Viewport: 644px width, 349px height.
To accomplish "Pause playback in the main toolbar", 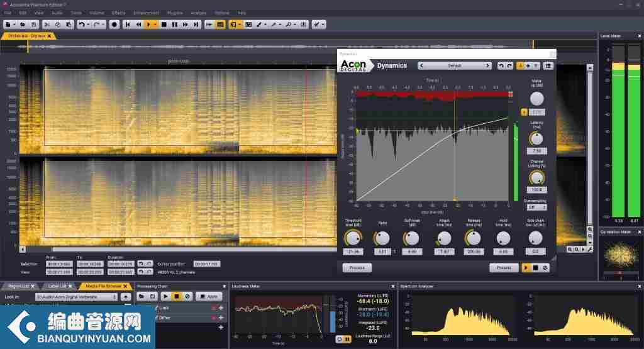I will tap(175, 25).
